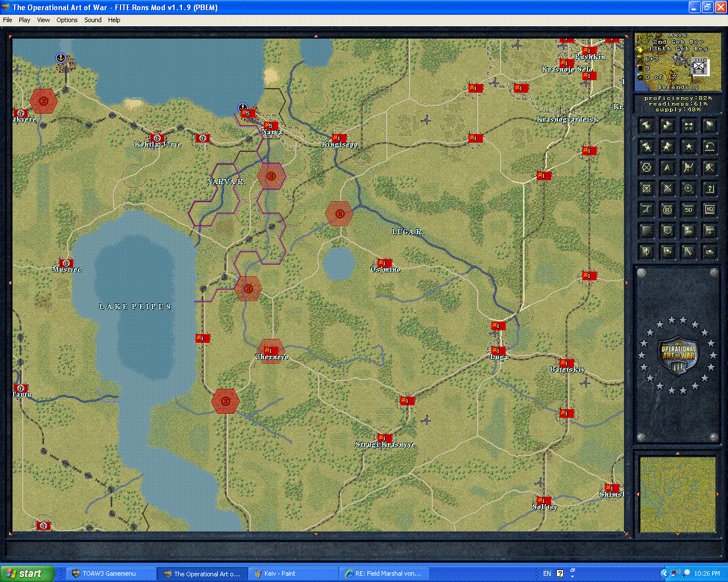
Task: Click the HQ button in panel
Action: click(709, 210)
